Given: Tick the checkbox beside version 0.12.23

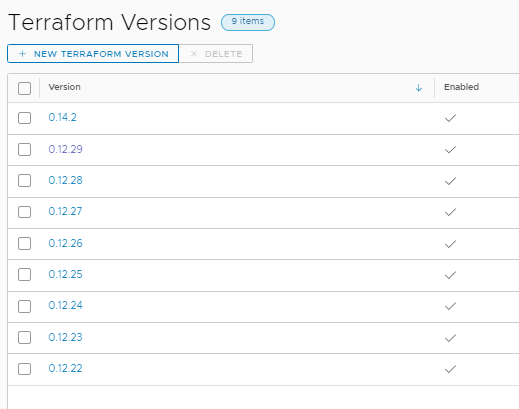Looking at the screenshot, I should (x=24, y=337).
